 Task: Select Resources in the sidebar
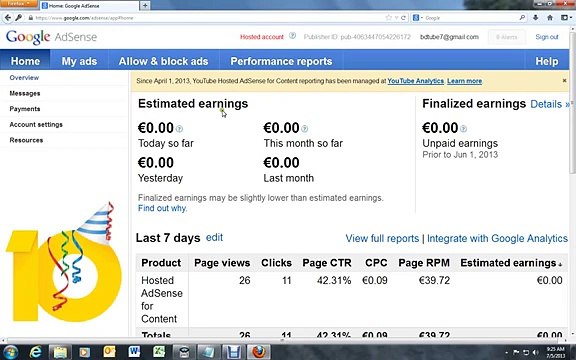[26, 140]
